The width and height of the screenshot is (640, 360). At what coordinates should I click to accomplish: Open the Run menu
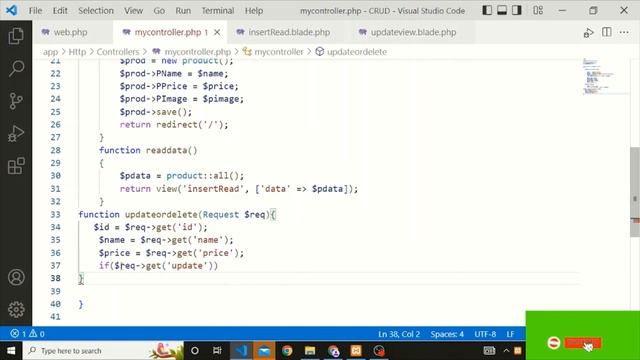[183, 11]
